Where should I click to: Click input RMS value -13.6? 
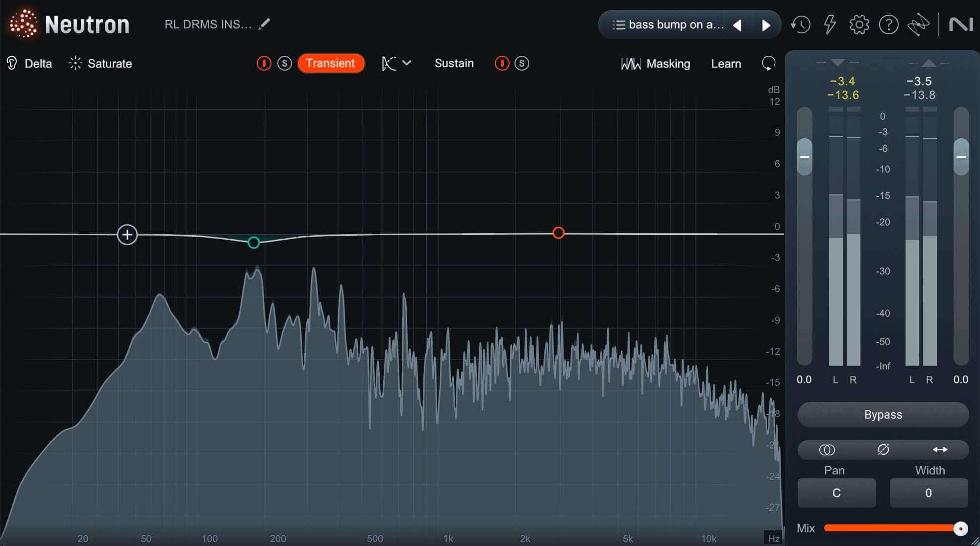(x=843, y=95)
